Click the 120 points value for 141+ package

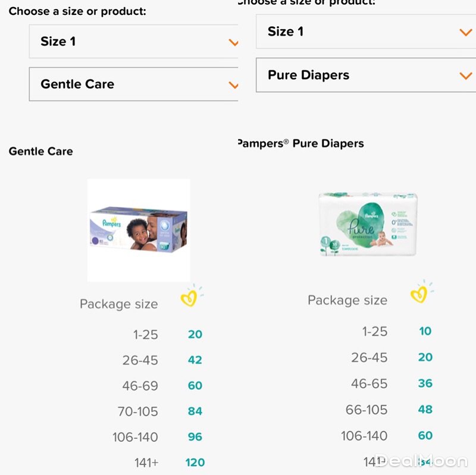coord(195,463)
